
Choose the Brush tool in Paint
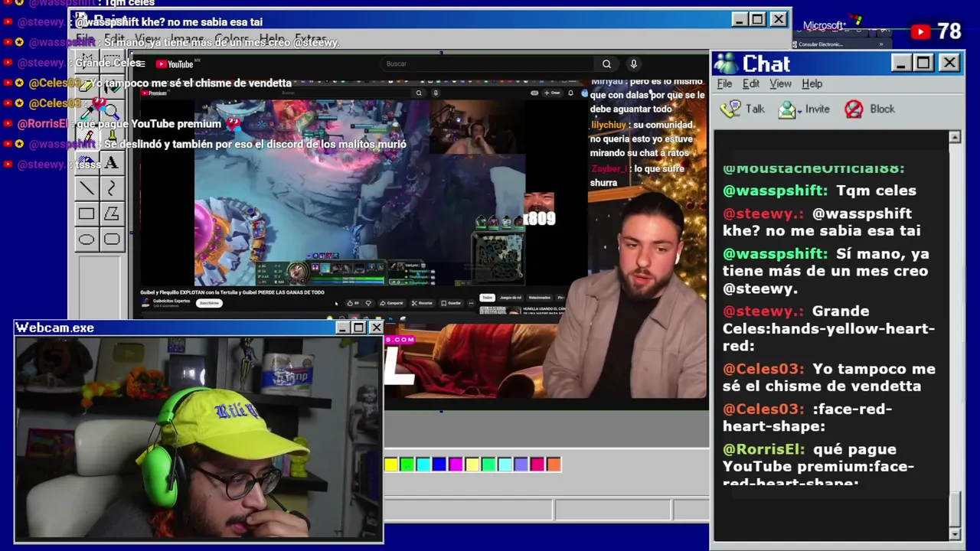[112, 136]
